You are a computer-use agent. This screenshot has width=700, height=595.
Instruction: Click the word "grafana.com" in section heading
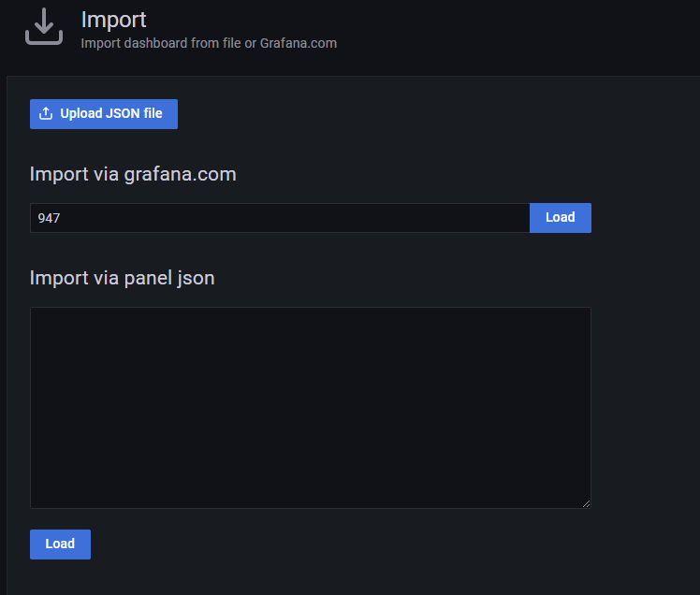click(181, 174)
